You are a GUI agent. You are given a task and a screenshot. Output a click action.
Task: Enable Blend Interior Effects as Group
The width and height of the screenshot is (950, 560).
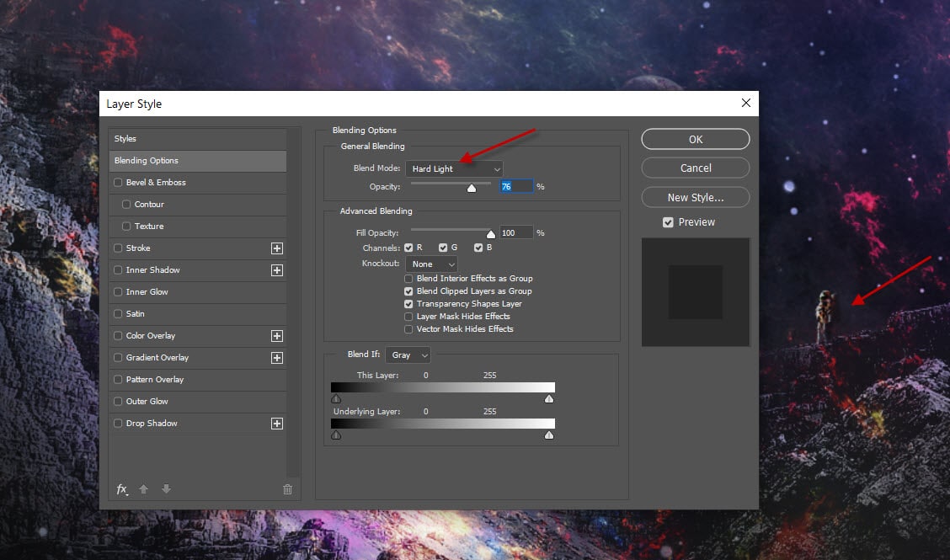coord(409,279)
